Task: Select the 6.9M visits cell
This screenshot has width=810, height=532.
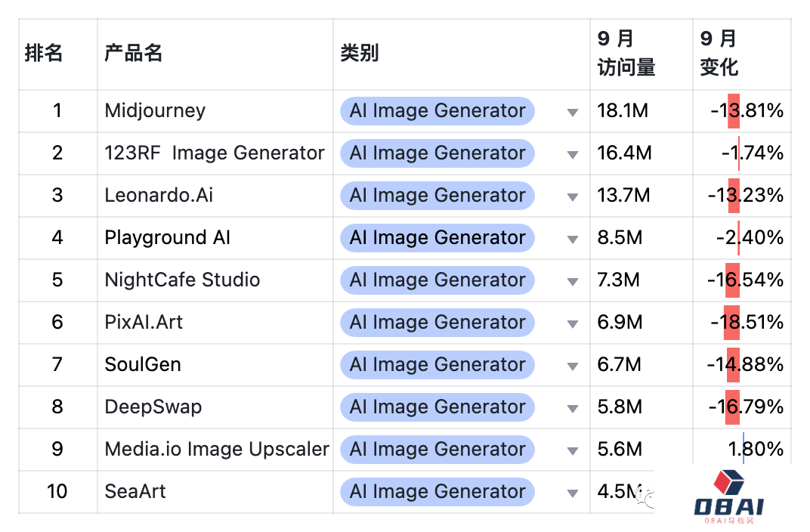Action: [642, 323]
